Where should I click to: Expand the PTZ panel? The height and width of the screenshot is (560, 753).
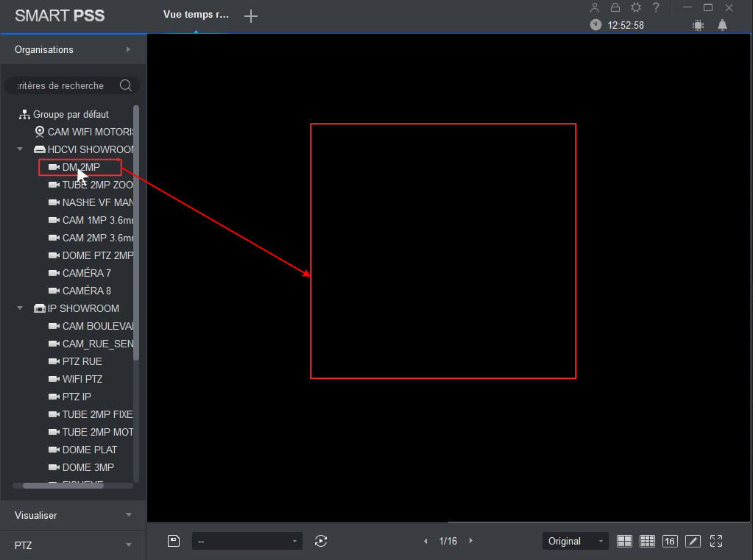73,545
